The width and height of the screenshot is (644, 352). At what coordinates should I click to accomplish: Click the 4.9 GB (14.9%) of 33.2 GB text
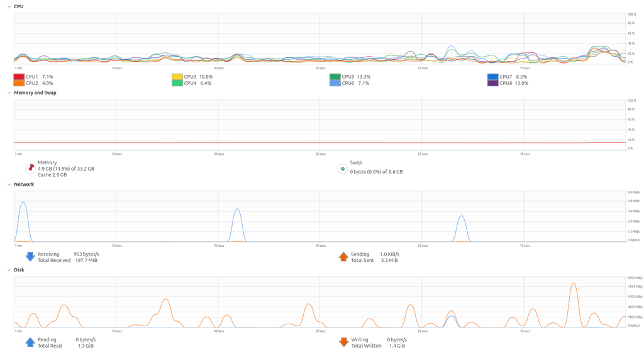(x=66, y=169)
